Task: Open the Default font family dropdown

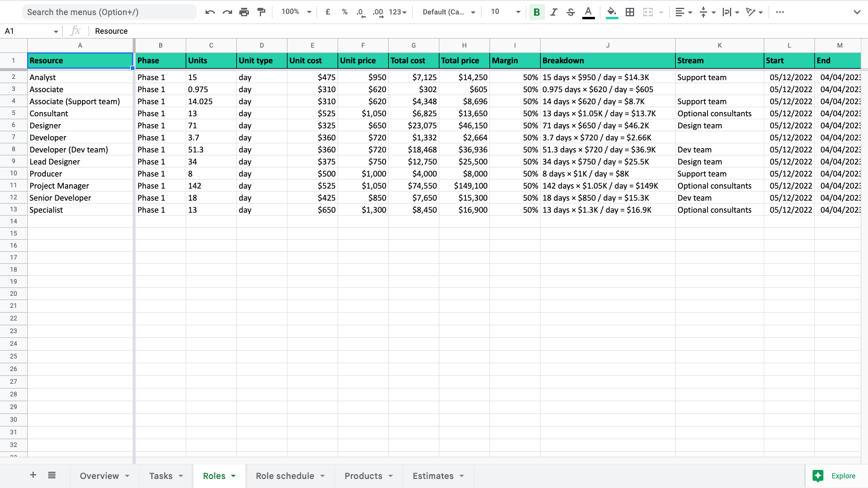Action: (x=449, y=12)
